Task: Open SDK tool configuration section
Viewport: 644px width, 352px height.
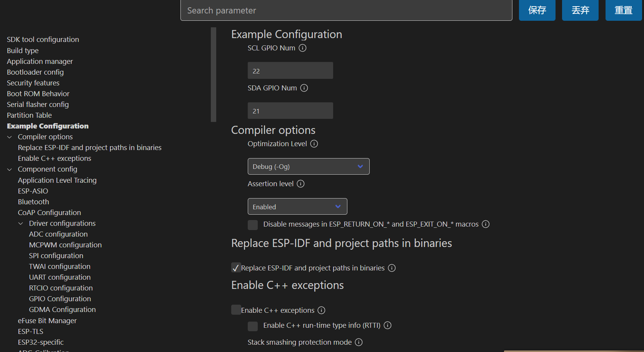Action: click(43, 40)
